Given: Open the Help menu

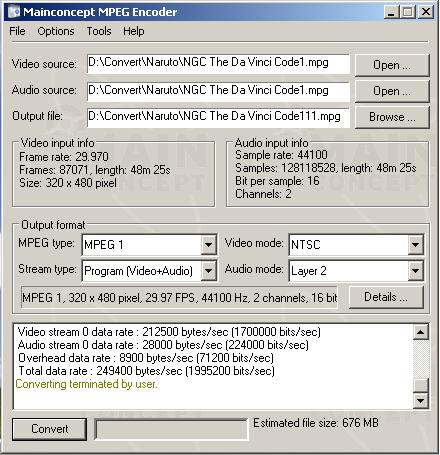Looking at the screenshot, I should (x=134, y=31).
